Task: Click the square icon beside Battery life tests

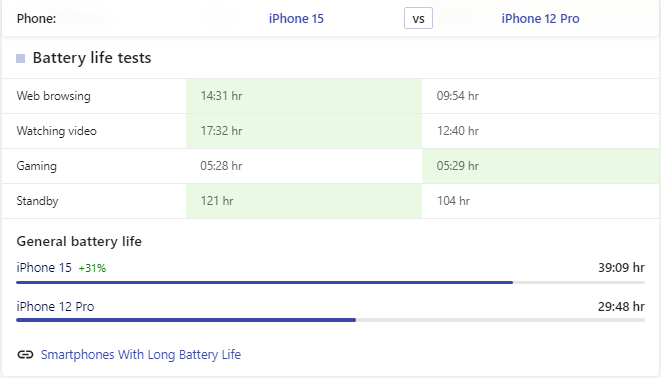Action: tap(21, 58)
